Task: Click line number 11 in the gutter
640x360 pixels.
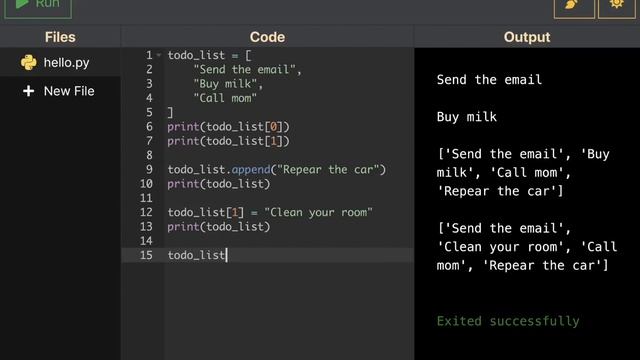Action: pos(146,198)
